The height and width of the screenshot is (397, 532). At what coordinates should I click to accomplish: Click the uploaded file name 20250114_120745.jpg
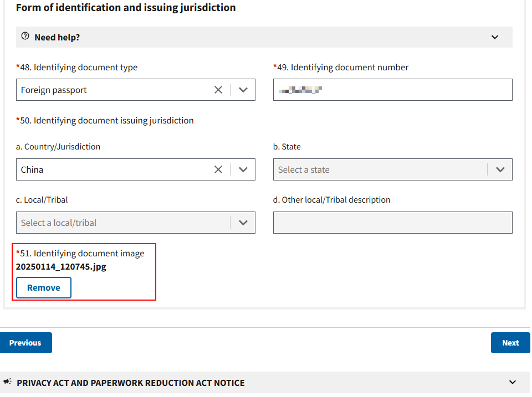click(x=61, y=267)
